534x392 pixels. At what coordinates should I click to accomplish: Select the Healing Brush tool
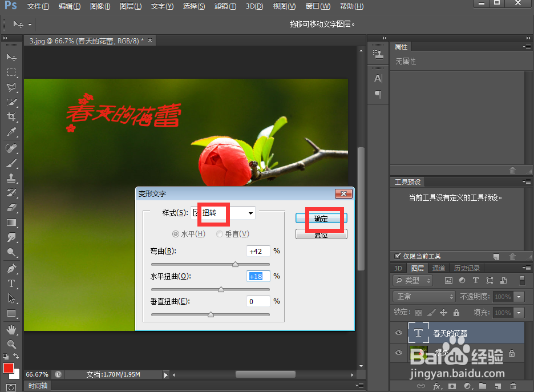click(x=11, y=148)
